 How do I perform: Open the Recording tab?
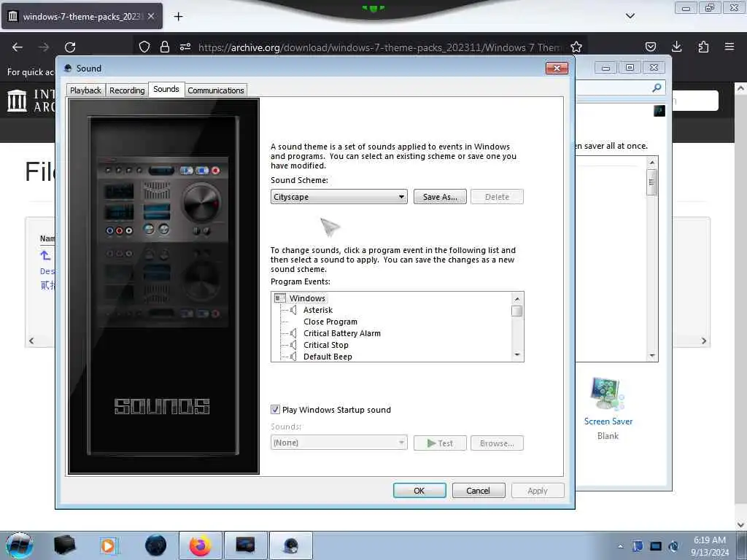pos(127,90)
